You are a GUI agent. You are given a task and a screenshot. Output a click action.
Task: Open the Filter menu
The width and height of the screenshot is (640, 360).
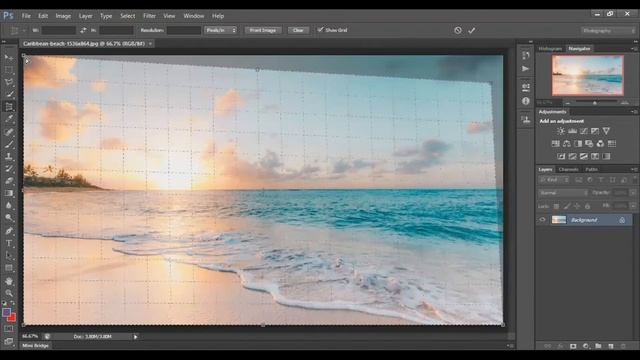tap(149, 16)
